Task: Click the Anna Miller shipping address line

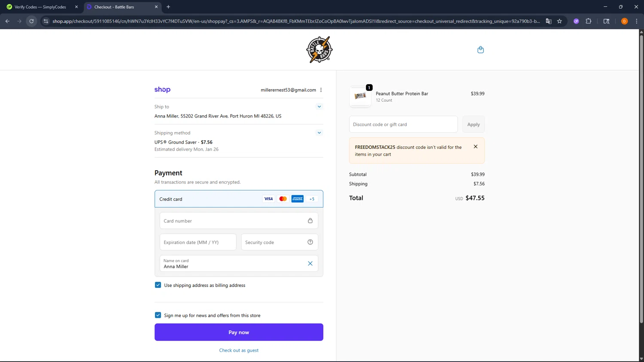Action: (x=218, y=116)
